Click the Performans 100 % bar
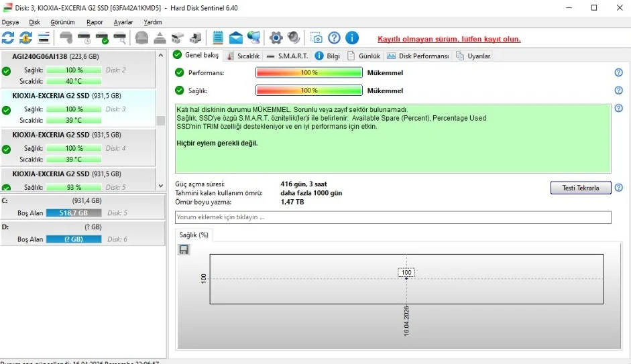 pos(309,72)
